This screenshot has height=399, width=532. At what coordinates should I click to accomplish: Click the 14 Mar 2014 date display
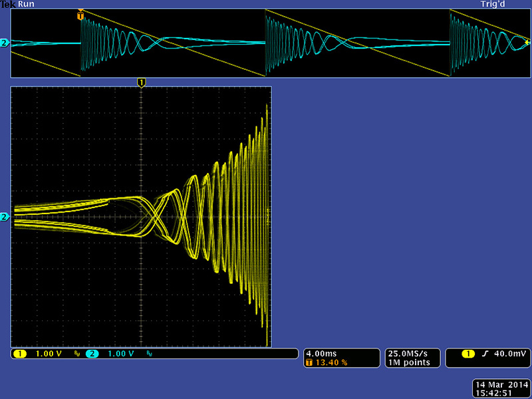tap(499, 385)
